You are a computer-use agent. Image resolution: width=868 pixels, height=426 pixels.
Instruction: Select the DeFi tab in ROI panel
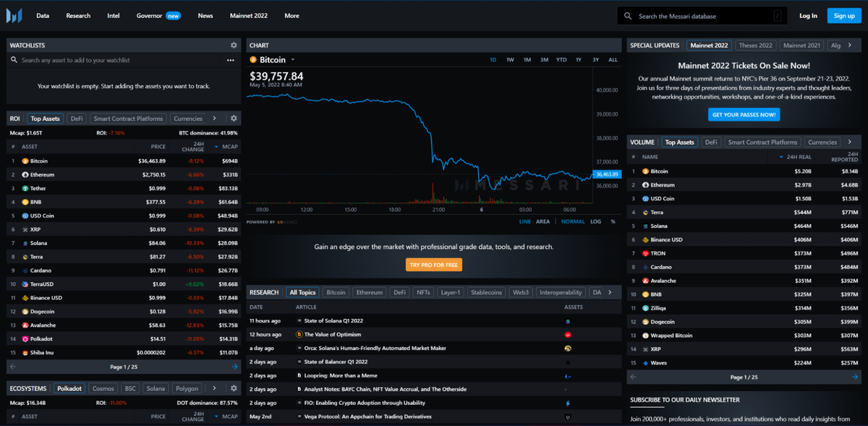pos(77,119)
